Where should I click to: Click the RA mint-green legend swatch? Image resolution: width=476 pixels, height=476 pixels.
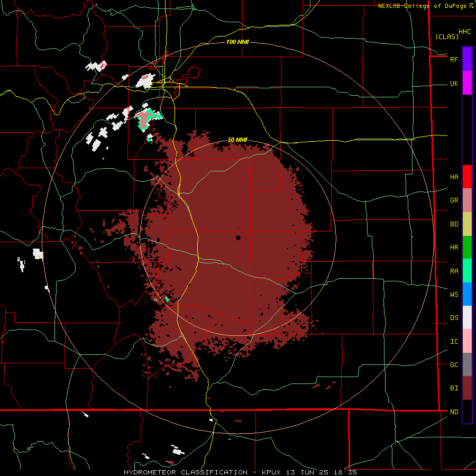pos(467,271)
